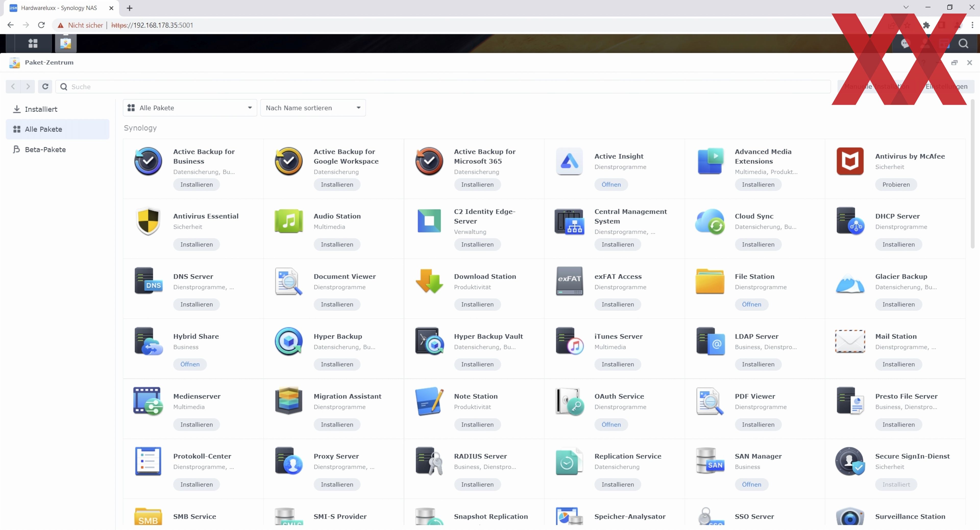The image size is (980, 530).
Task: Click the Antivirus by McAfee icon
Action: pos(850,161)
